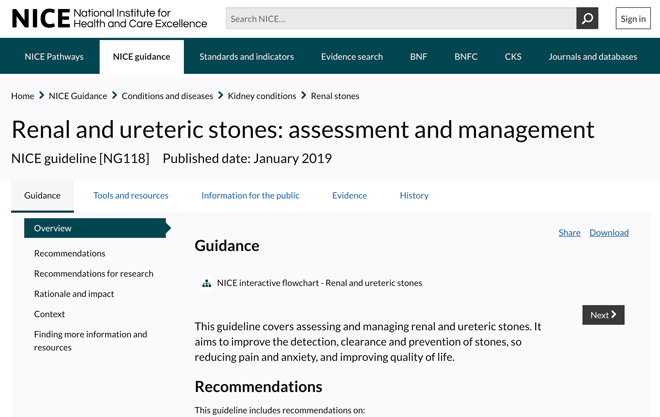Open Rationale and impact side menu item
The image size is (660, 417).
point(74,294)
